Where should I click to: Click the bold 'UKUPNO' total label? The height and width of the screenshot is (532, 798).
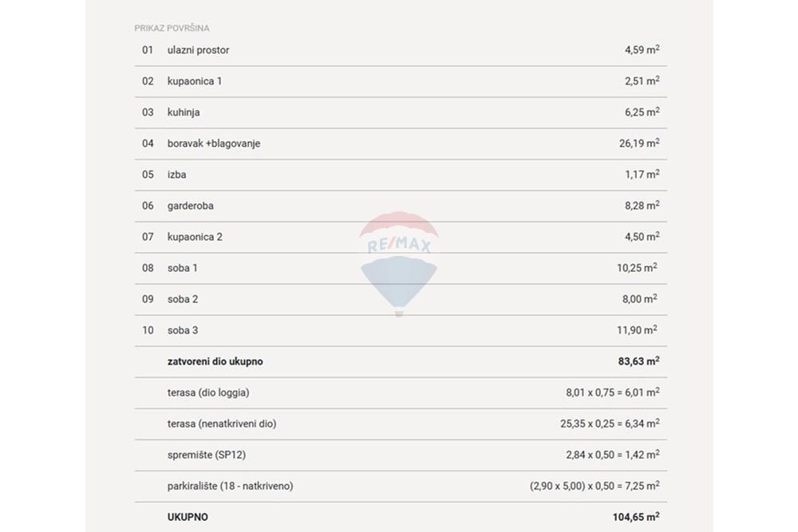point(188,518)
